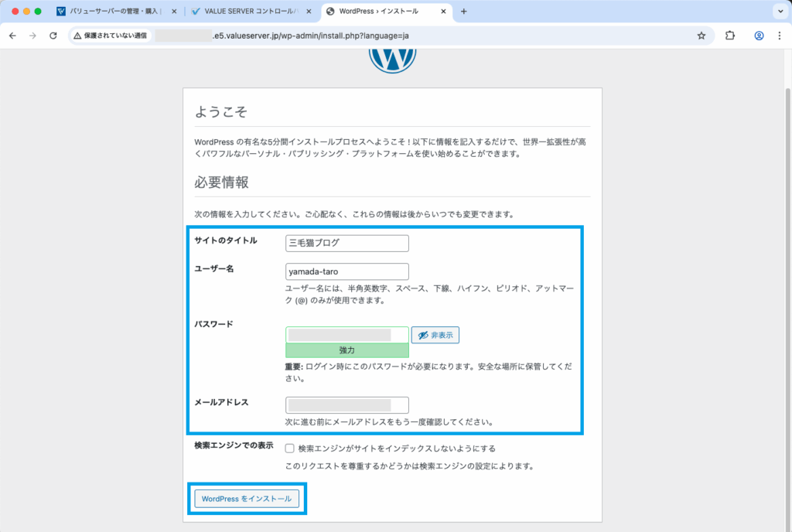Switch to the VALUE SERVER コントロール tab

249,12
